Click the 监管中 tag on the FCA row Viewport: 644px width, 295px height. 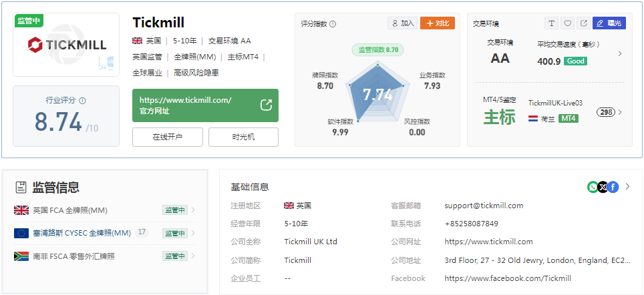pyautogui.click(x=175, y=210)
